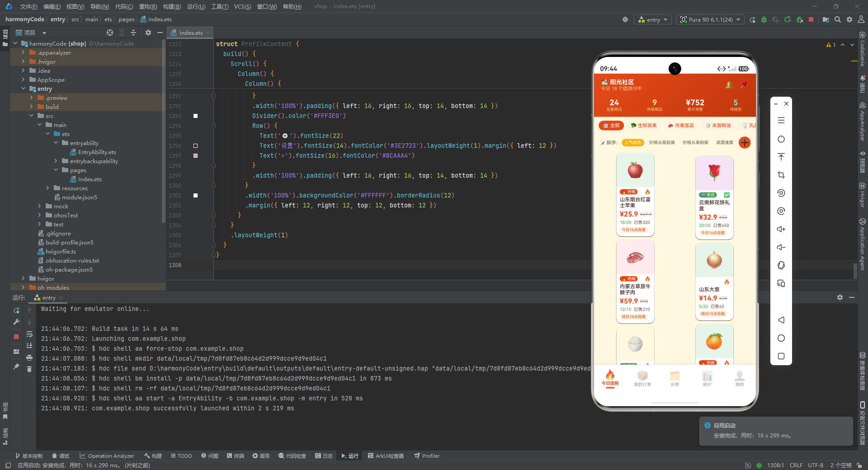Rerun entry from the run panel green icon

click(16, 310)
